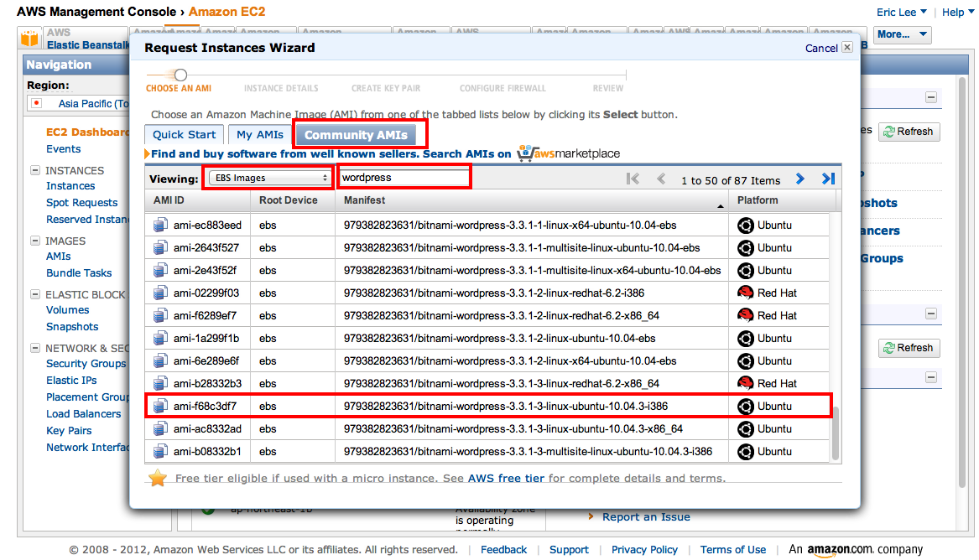Open the Key Pairs navigation link
979x560 pixels.
point(69,430)
